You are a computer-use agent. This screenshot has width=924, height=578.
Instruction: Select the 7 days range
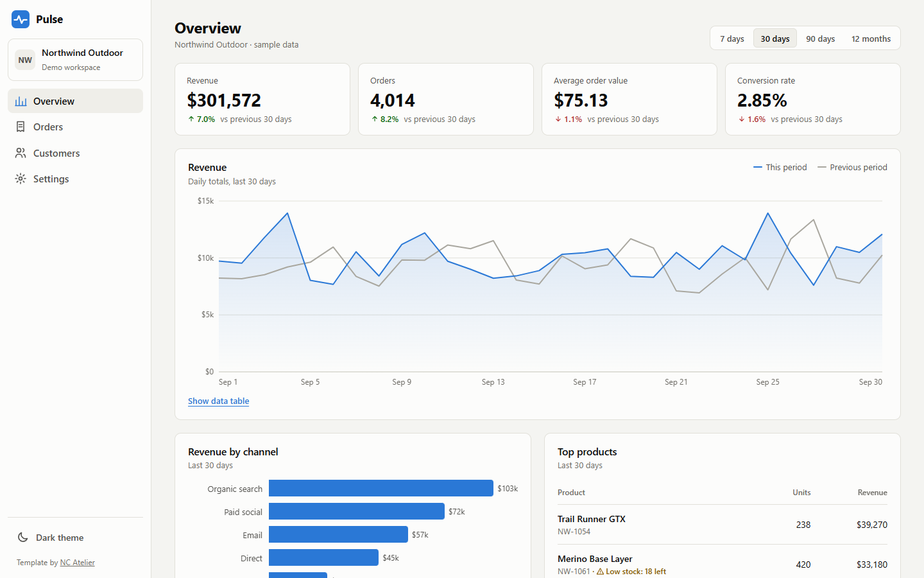point(732,39)
